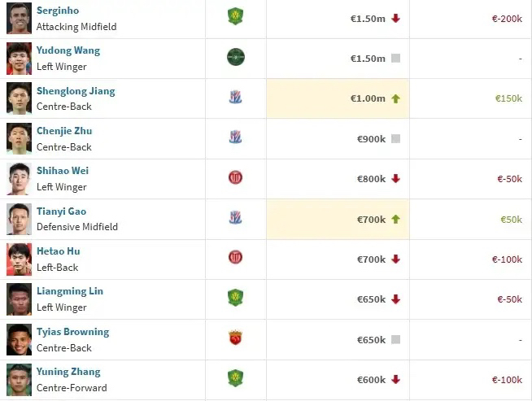Click the €150k value change figure
Screen dimensions: 532x401
[x=508, y=98]
